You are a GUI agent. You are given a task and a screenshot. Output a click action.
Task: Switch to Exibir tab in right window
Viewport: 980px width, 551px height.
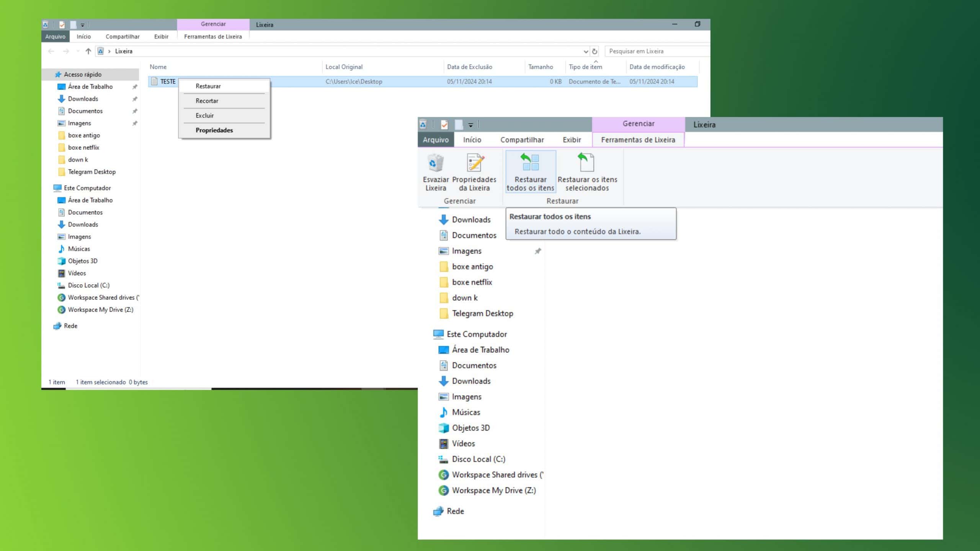click(572, 140)
